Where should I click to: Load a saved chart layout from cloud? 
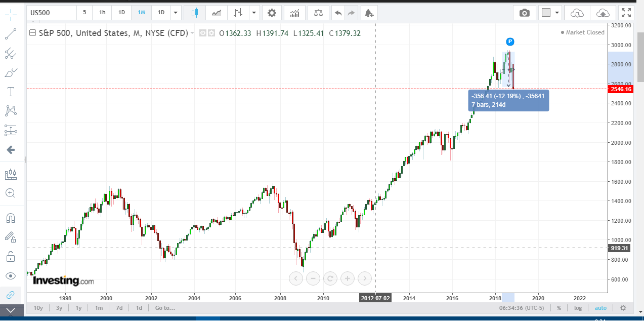click(x=577, y=13)
